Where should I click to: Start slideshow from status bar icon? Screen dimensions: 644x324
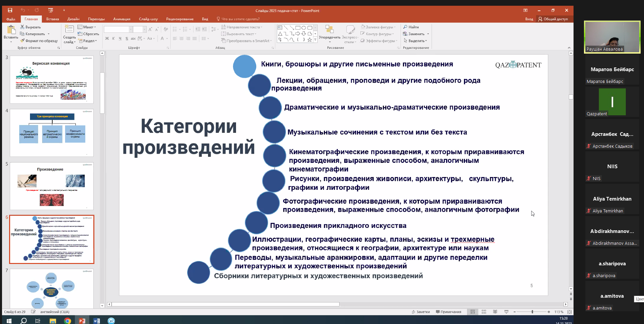pyautogui.click(x=506, y=312)
